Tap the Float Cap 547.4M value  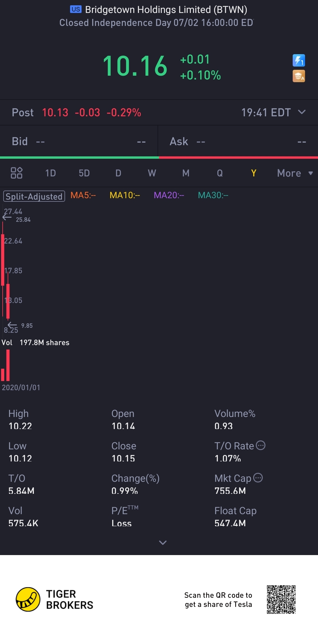pos(230,523)
